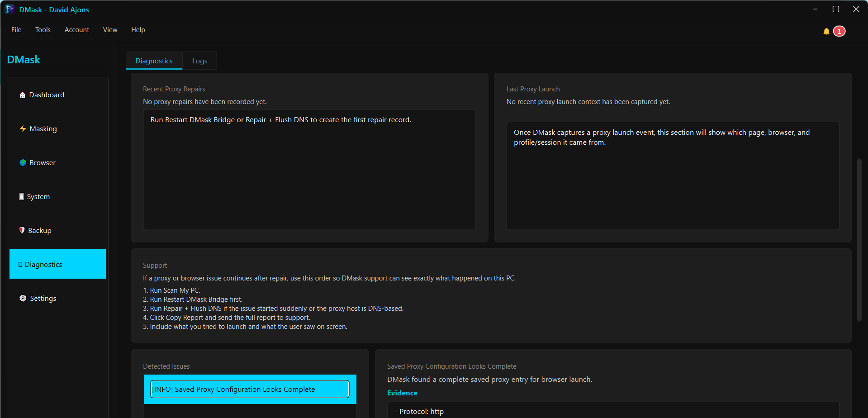Image resolution: width=868 pixels, height=418 pixels.
Task: Click the Support section heading
Action: coord(155,266)
